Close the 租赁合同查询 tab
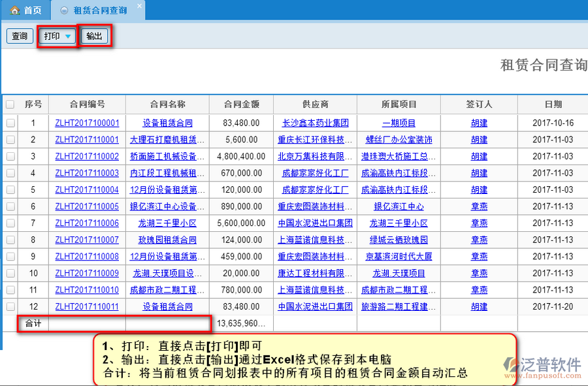 point(139,7)
